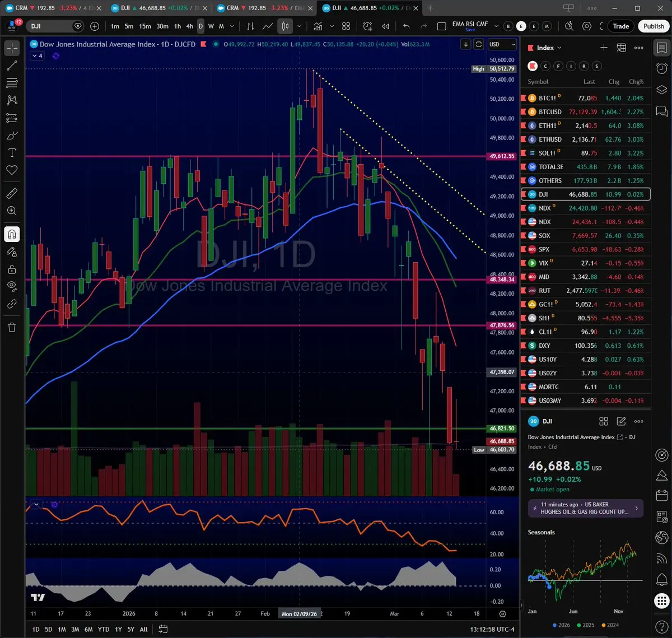Viewport: 672px width, 638px height.
Task: Open the economic calendar sidebar icon
Action: [x=661, y=495]
